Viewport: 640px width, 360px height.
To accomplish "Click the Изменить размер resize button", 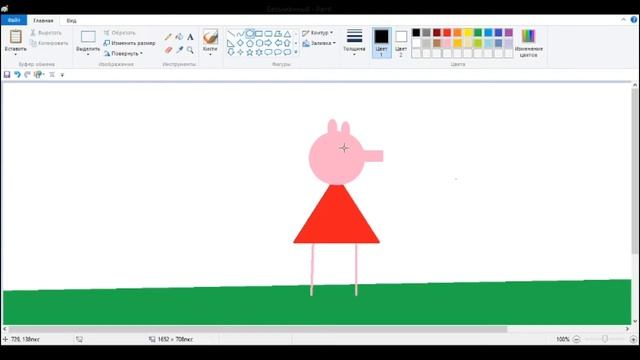I will click(129, 43).
